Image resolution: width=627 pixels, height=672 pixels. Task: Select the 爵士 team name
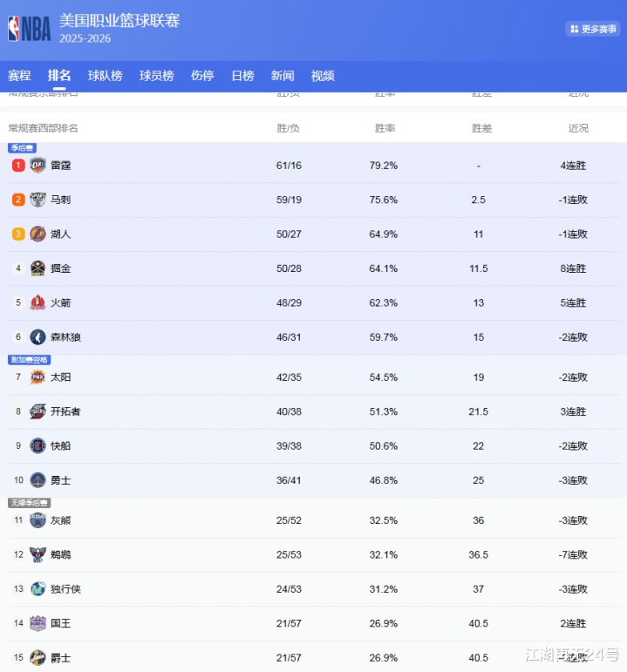60,657
